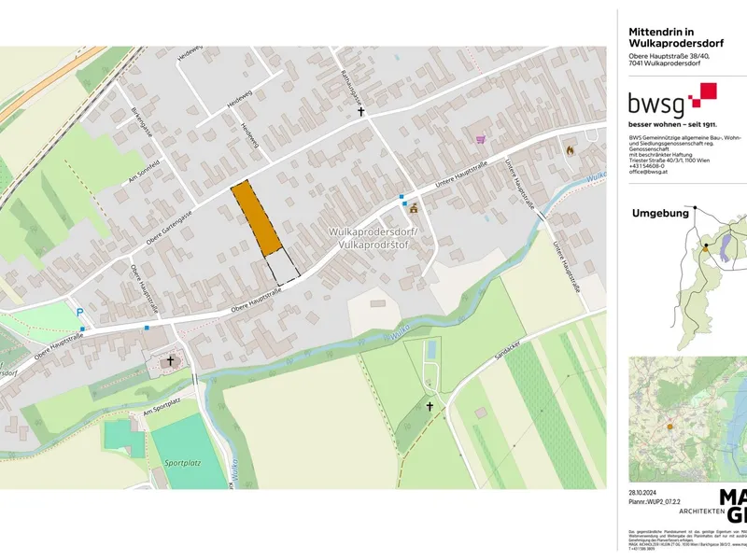This screenshot has height=560, width=747.
Task: Open the office@bwsg.at email link
Action: [652, 172]
